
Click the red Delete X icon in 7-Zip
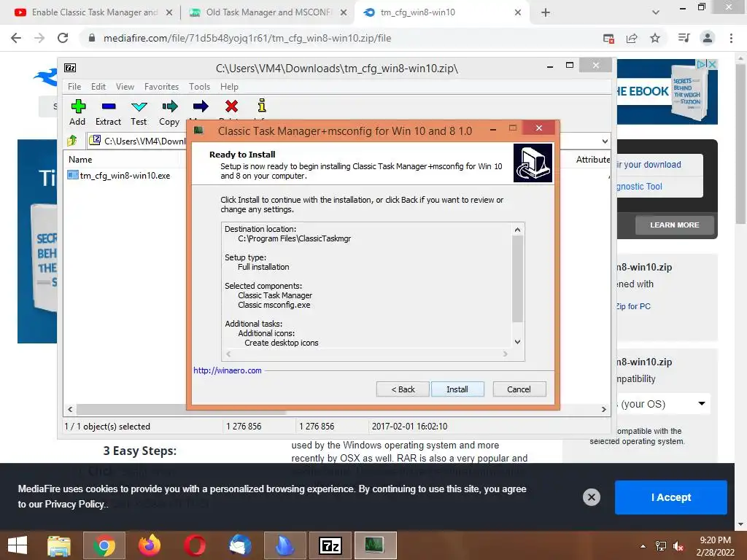(x=231, y=106)
